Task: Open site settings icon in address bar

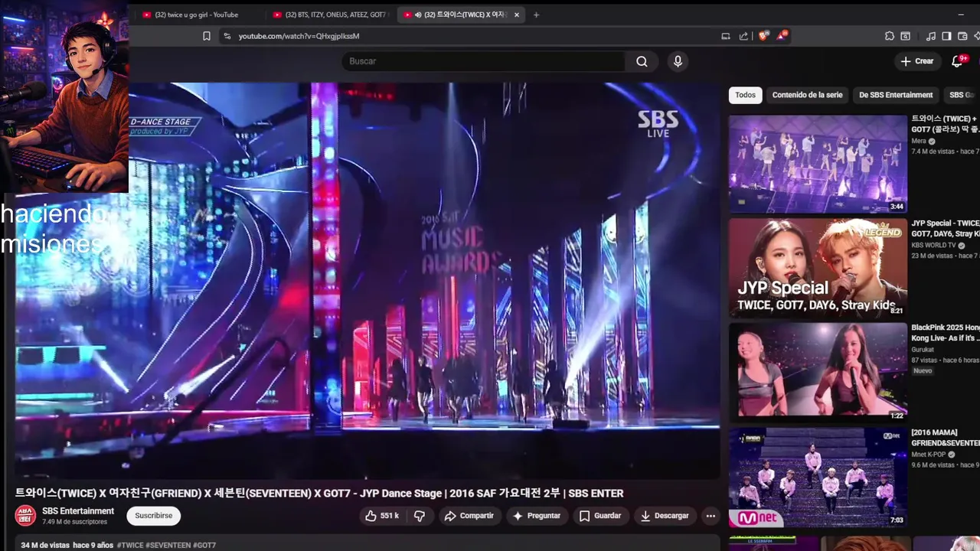Action: [x=227, y=36]
